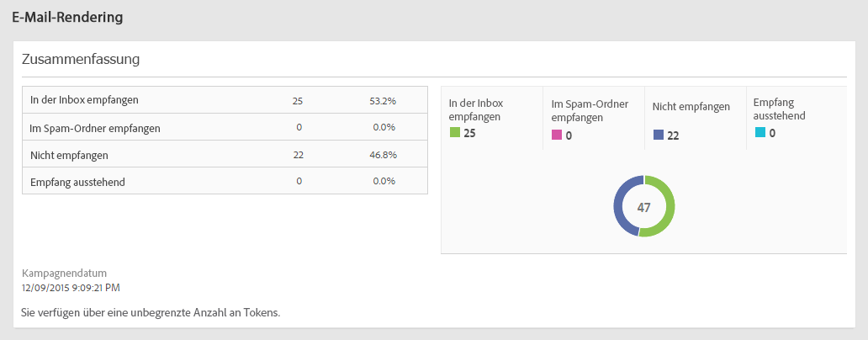Image resolution: width=868 pixels, height=340 pixels.
Task: Click the 46.8% value in the table
Action: click(x=383, y=155)
